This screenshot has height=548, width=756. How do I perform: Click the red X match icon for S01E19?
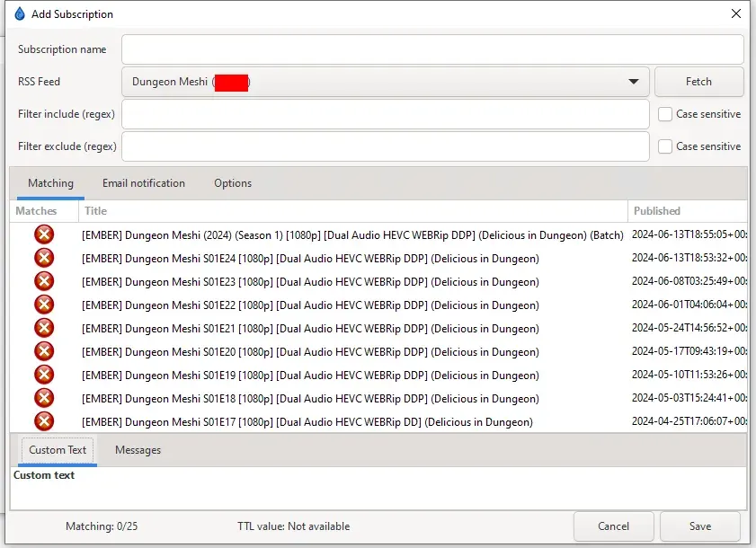point(44,375)
